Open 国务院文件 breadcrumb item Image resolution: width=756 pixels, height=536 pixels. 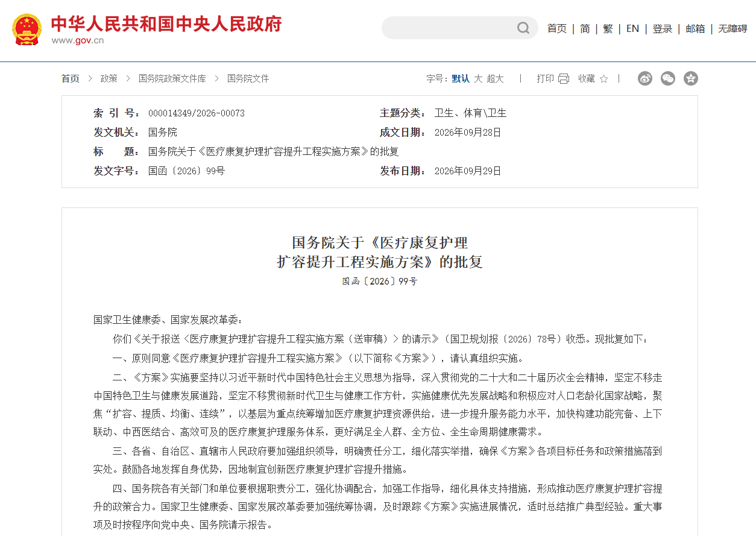pos(248,79)
